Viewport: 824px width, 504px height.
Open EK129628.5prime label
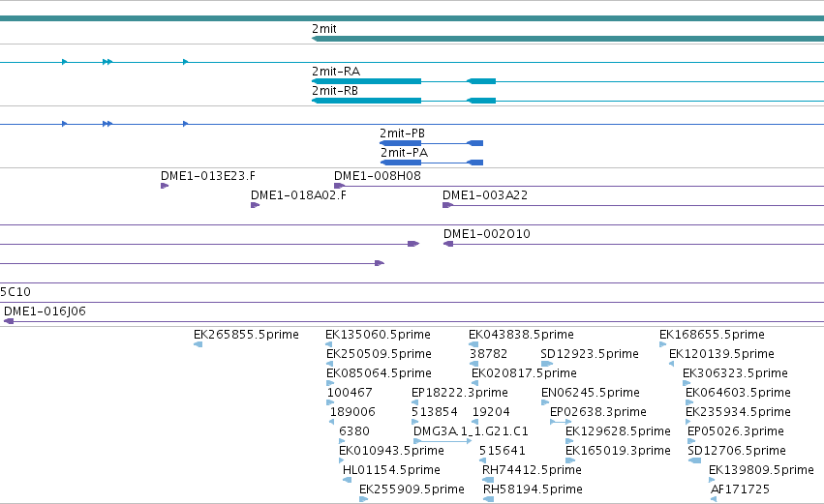point(618,431)
